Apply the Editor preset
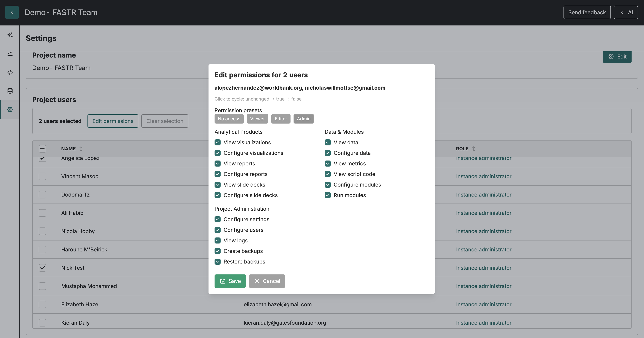644x338 pixels. pyautogui.click(x=281, y=119)
